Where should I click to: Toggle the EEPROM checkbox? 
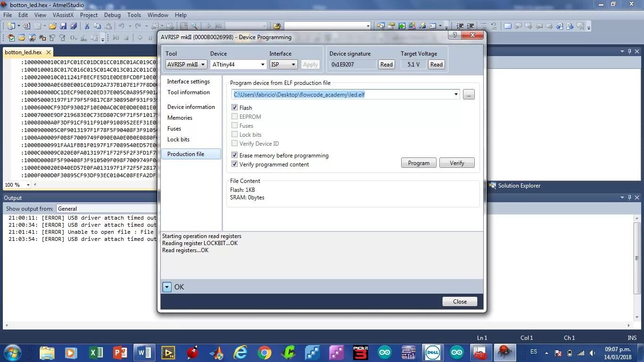point(234,116)
